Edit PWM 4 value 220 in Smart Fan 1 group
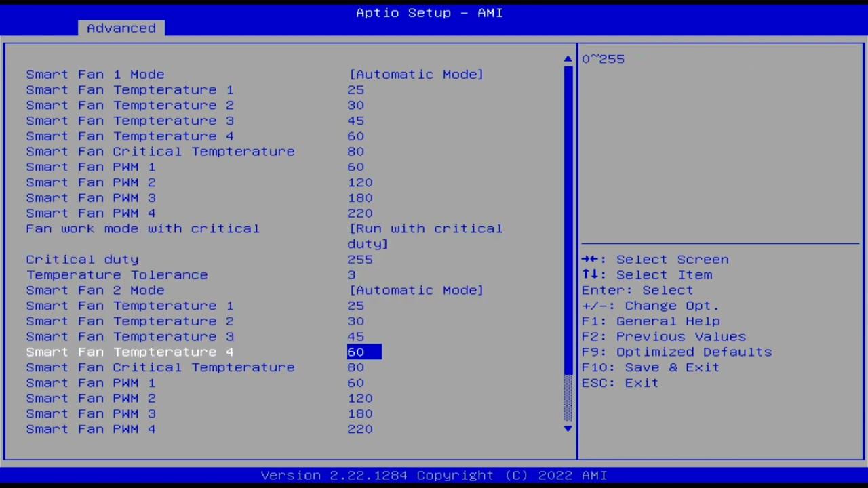The height and width of the screenshot is (488, 868). pos(360,213)
